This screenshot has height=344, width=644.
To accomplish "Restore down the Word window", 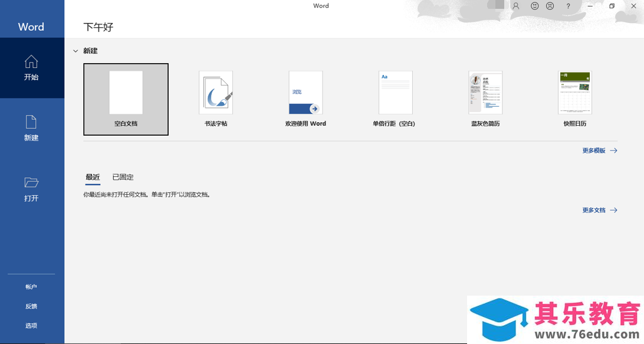I will coord(612,6).
